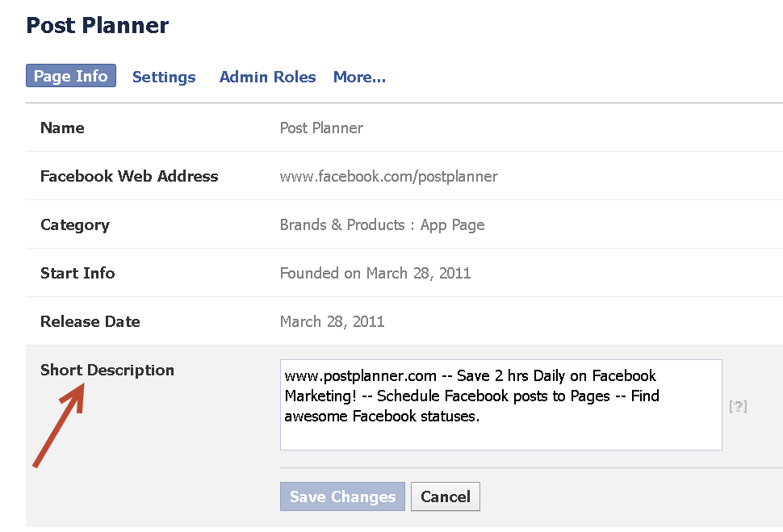Click the [?] help icon
The image size is (783, 532).
(739, 407)
